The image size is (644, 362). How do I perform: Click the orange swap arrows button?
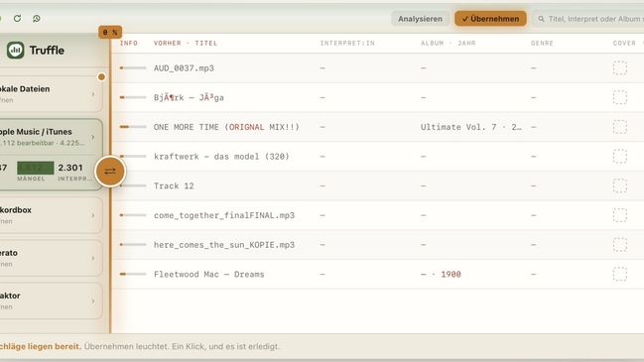coord(110,172)
